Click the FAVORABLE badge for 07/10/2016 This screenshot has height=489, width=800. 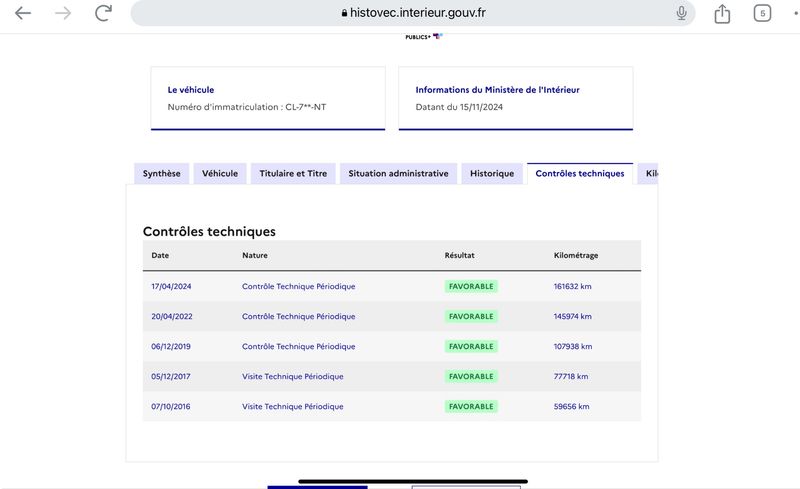(471, 407)
